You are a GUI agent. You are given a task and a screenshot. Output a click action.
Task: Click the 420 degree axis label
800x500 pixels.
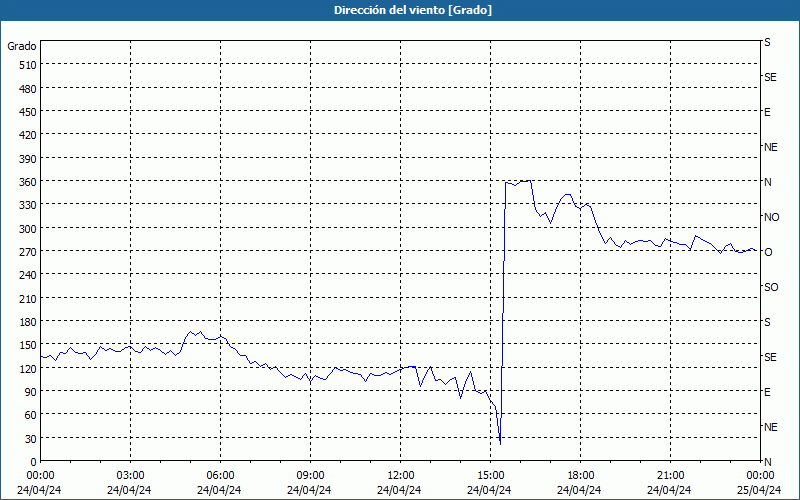[28, 135]
